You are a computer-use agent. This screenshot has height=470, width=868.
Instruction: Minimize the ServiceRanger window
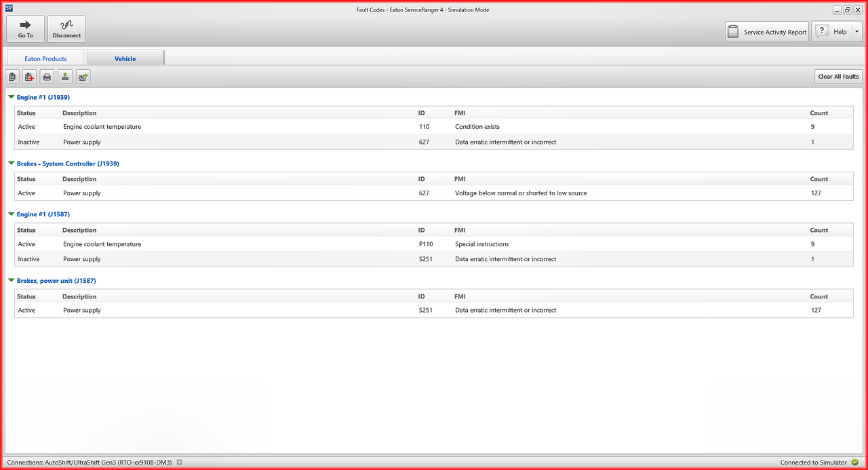coord(837,9)
